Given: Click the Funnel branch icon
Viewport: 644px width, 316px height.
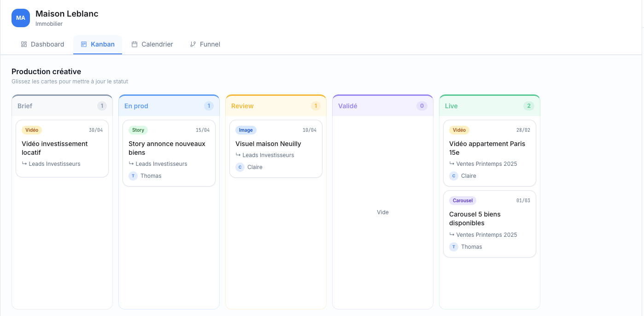Looking at the screenshot, I should pyautogui.click(x=193, y=45).
